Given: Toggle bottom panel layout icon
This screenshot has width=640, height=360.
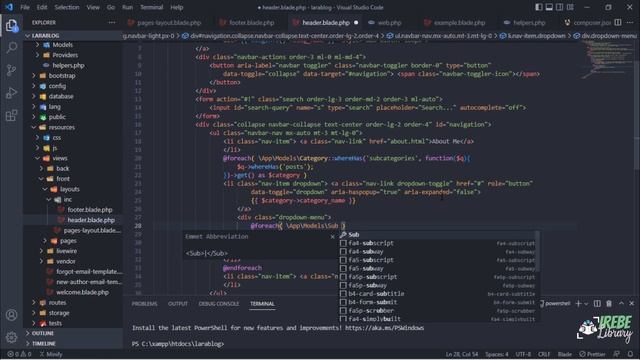Looking at the screenshot, I should tap(549, 7).
